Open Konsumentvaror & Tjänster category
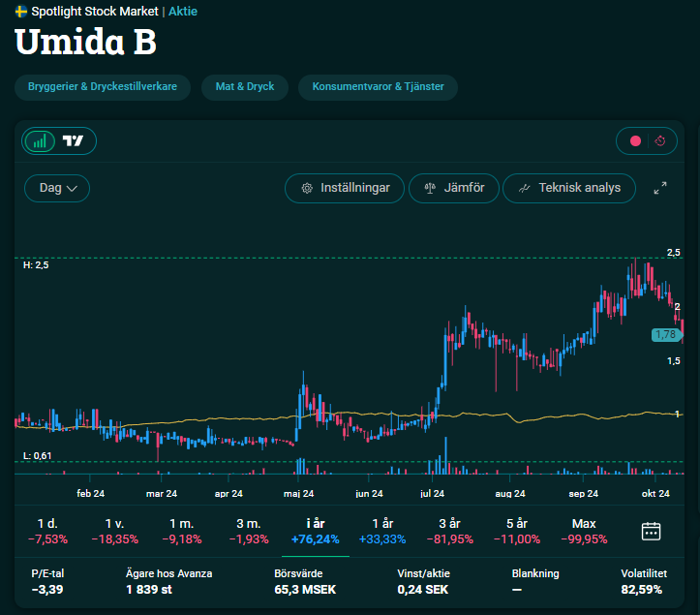 tap(378, 87)
